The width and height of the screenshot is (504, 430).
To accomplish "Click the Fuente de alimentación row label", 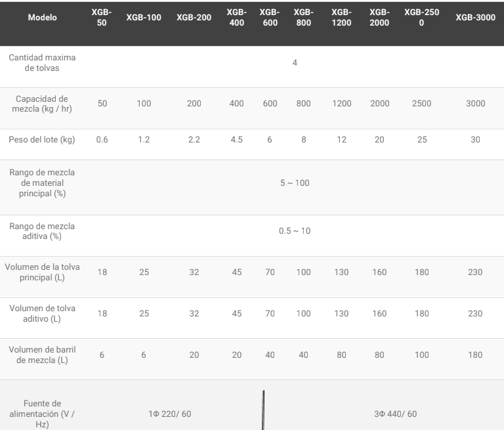I will click(42, 414).
